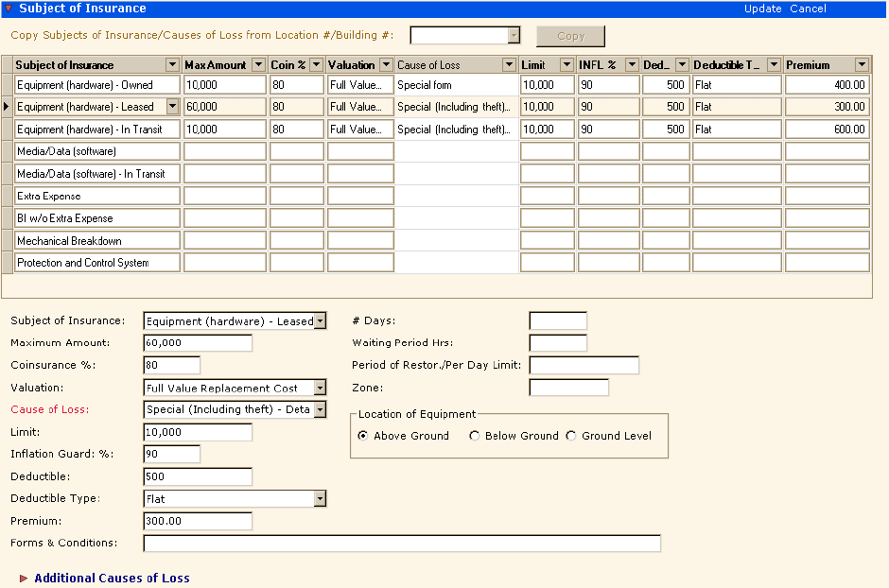The image size is (889, 588).
Task: Select the Ground Level radio button
Action: 570,436
